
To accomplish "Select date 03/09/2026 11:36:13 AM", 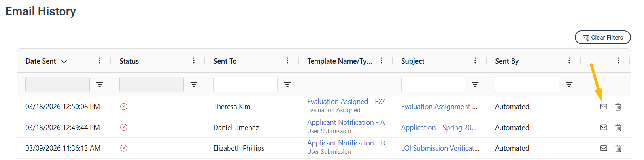I will (x=63, y=148).
